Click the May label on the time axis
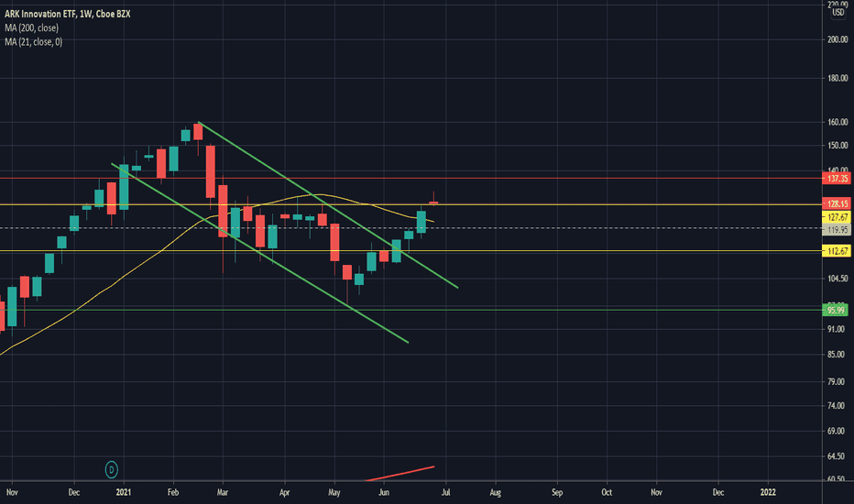The width and height of the screenshot is (854, 504). 334,493
